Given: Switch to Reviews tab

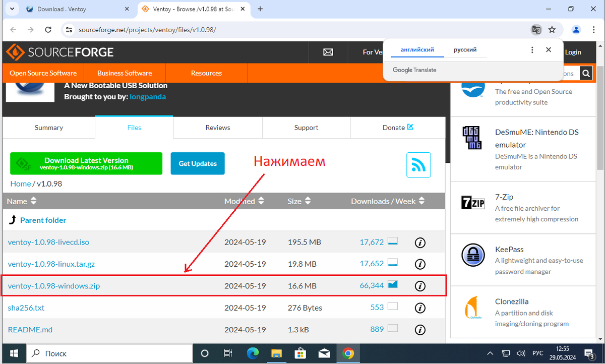Looking at the screenshot, I should [x=218, y=128].
